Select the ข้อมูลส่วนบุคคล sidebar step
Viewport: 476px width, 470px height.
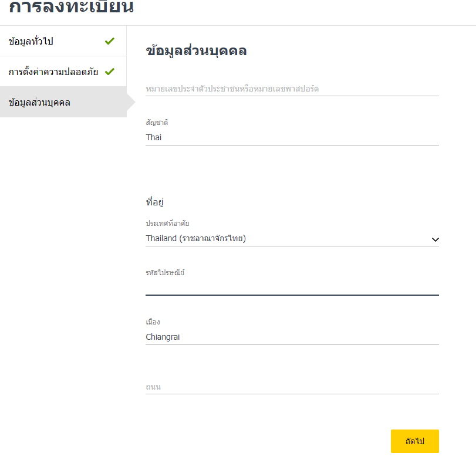[x=63, y=102]
